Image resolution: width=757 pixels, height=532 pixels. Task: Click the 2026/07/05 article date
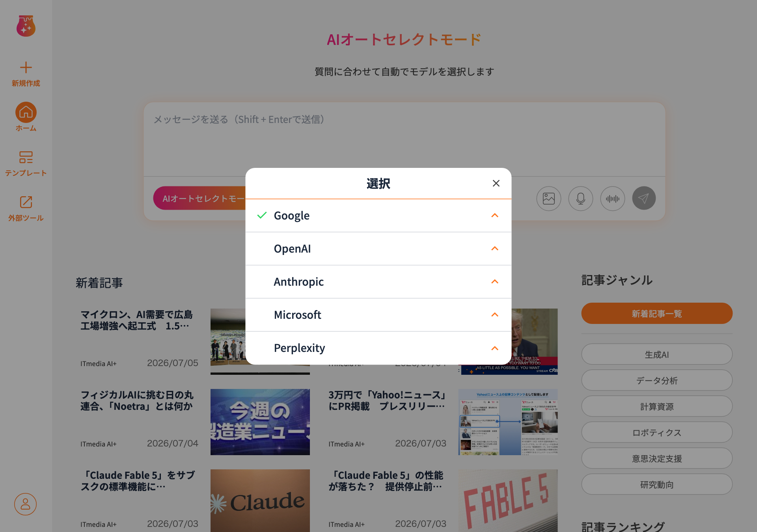(173, 363)
